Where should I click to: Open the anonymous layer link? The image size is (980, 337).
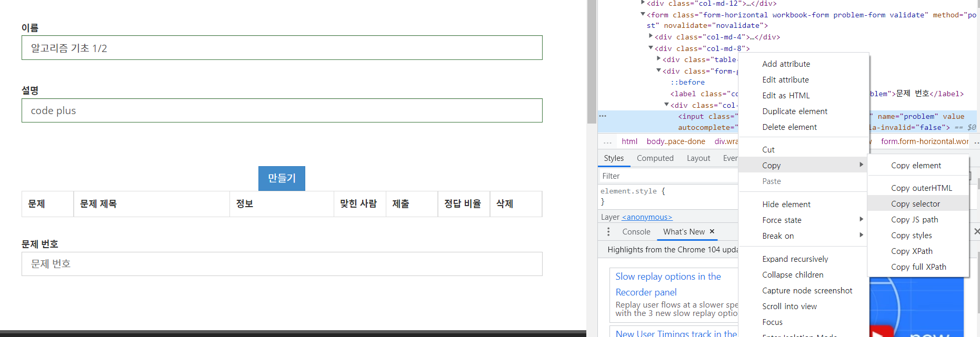click(x=647, y=217)
